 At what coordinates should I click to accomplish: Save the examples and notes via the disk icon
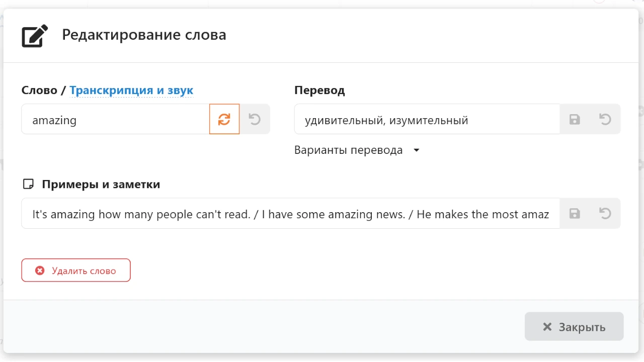pyautogui.click(x=575, y=213)
